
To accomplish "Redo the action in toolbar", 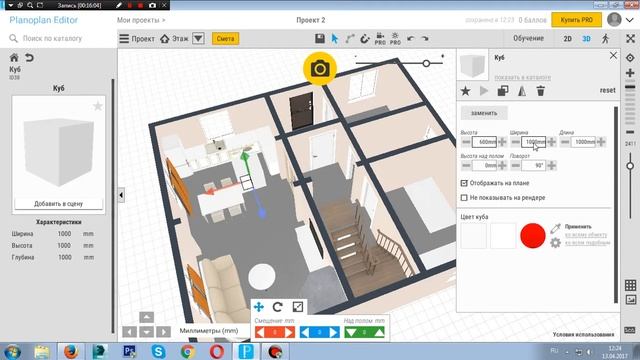I will coord(425,38).
